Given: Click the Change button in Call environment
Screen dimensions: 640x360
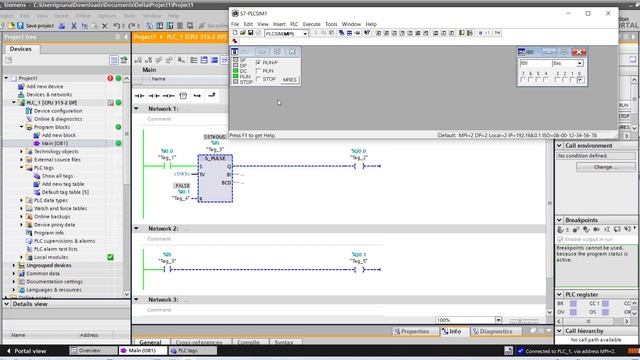Looking at the screenshot, I should click(606, 167).
